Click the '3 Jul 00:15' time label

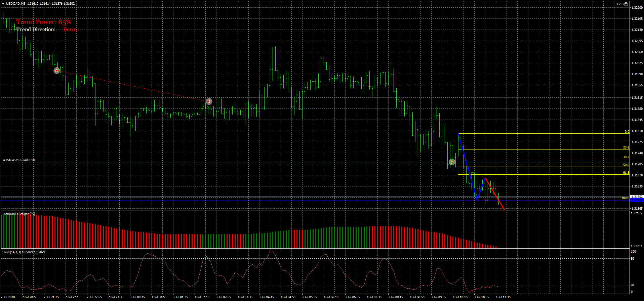[137, 297]
